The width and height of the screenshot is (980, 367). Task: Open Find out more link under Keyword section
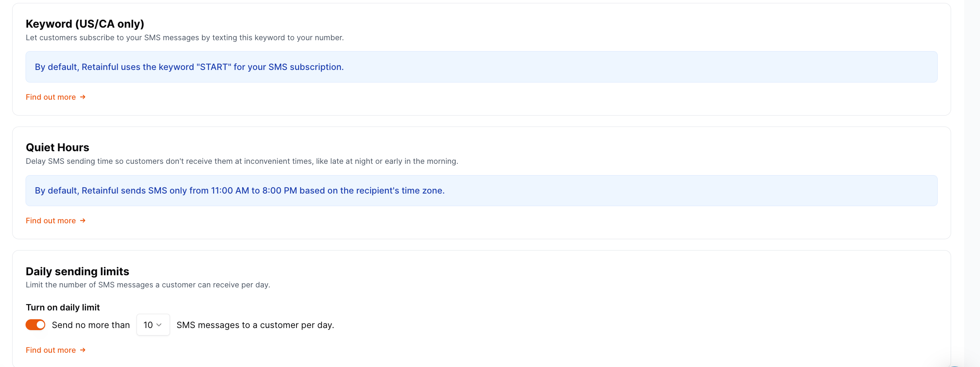[x=51, y=97]
